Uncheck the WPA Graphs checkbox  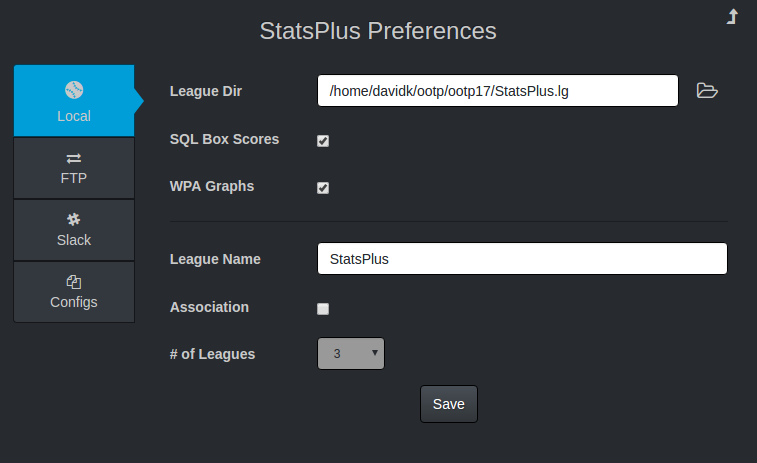pyautogui.click(x=323, y=187)
